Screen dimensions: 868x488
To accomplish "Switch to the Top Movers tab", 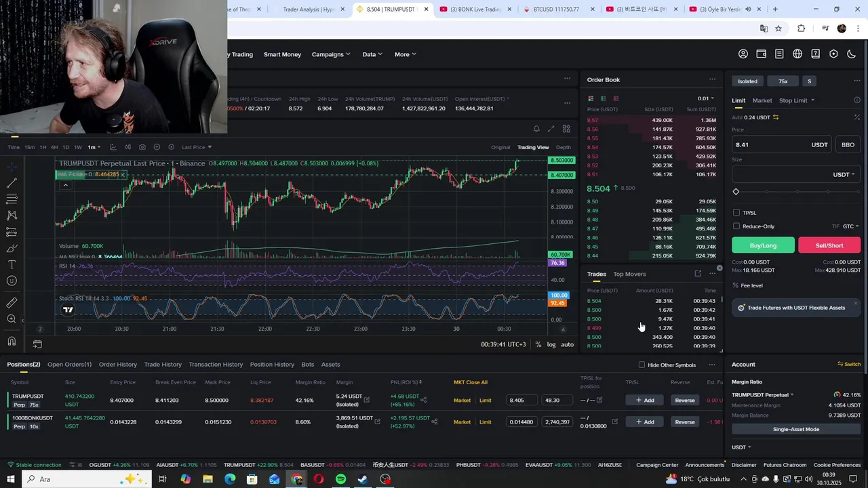I will point(629,274).
